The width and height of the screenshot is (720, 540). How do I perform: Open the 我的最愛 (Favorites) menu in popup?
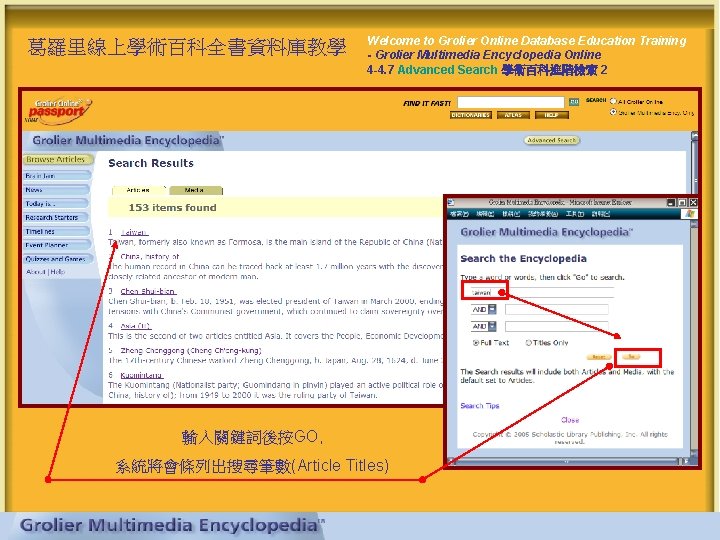[543, 214]
